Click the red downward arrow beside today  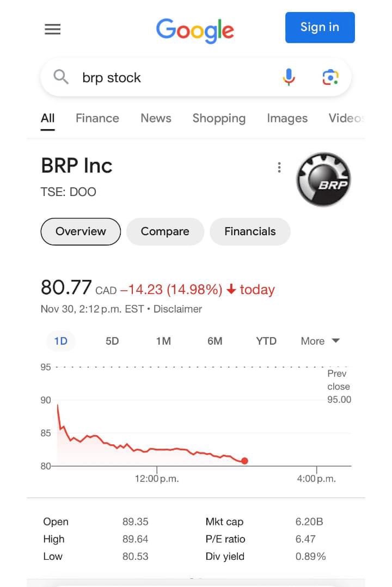(x=231, y=290)
